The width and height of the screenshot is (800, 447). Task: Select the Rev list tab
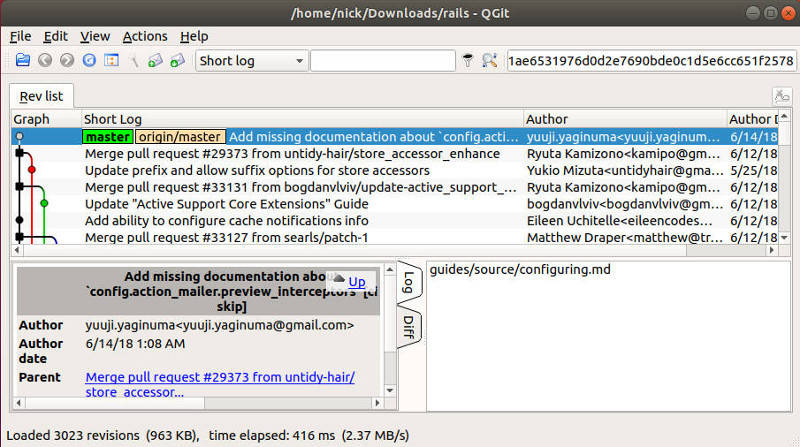41,96
